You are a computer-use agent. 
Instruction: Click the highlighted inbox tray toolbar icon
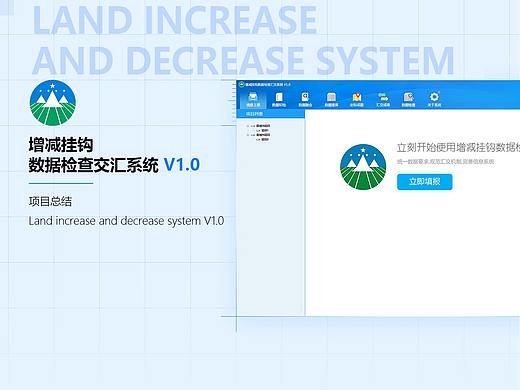pos(253,97)
